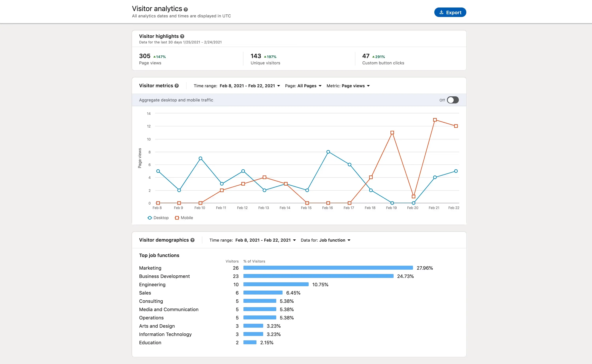Screen dimensions: 592x364
Task: Click the download icon inside Export button
Action: (x=442, y=12)
